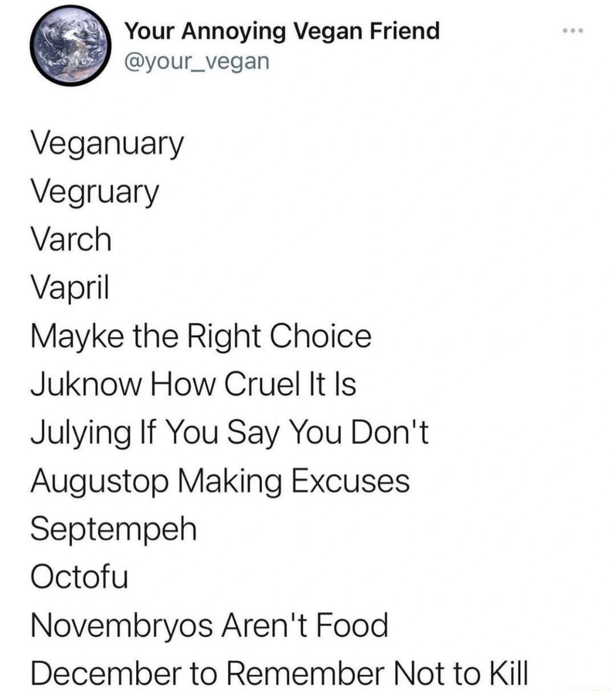The image size is (616, 691).
Task: Select the word Novembryos
Action: tap(121, 625)
